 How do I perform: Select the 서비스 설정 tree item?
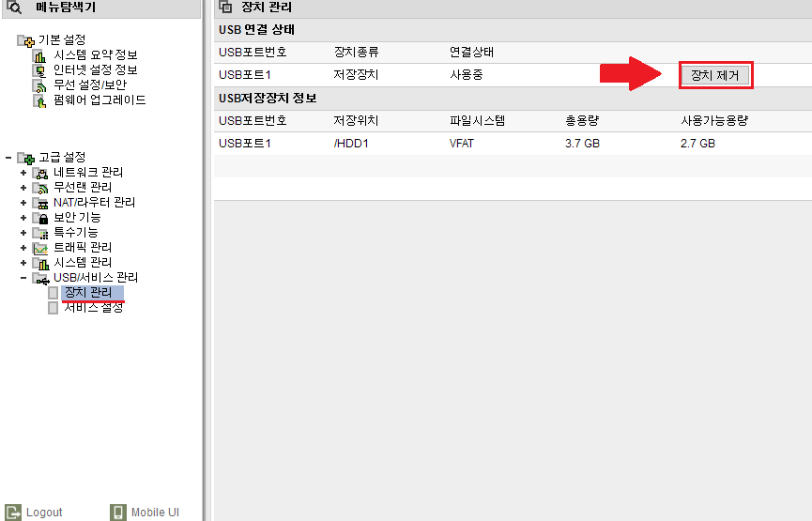pyautogui.click(x=93, y=308)
